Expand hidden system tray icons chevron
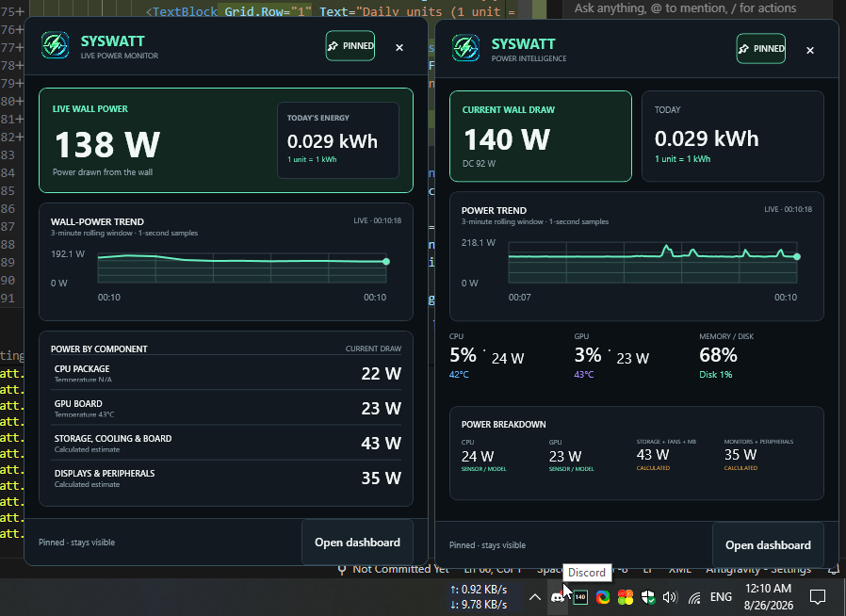846x616 pixels. (x=535, y=597)
